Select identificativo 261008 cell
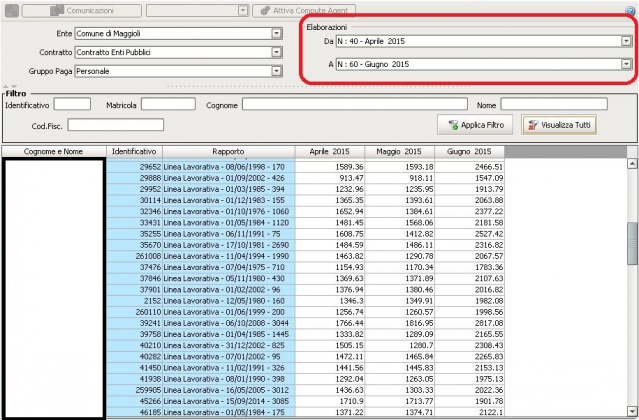 point(134,256)
